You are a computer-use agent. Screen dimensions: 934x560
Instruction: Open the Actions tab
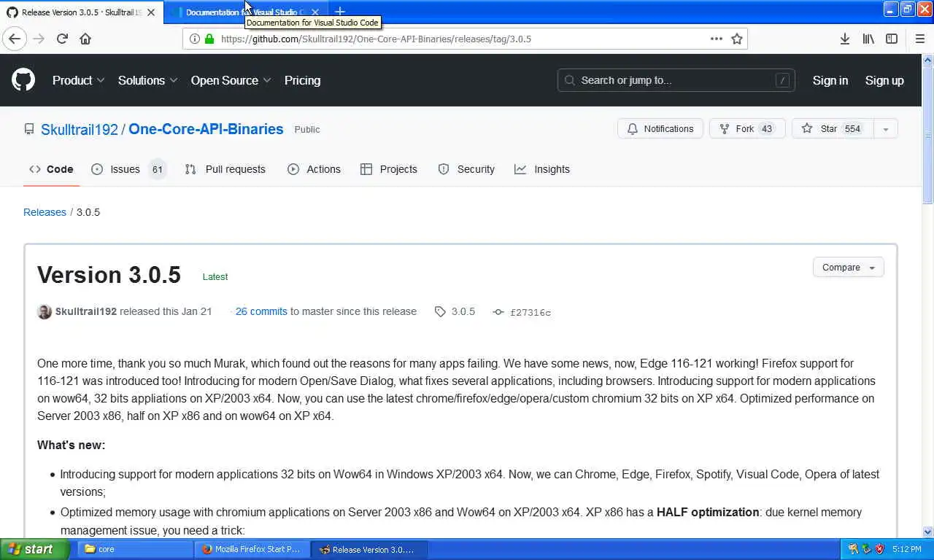point(314,169)
